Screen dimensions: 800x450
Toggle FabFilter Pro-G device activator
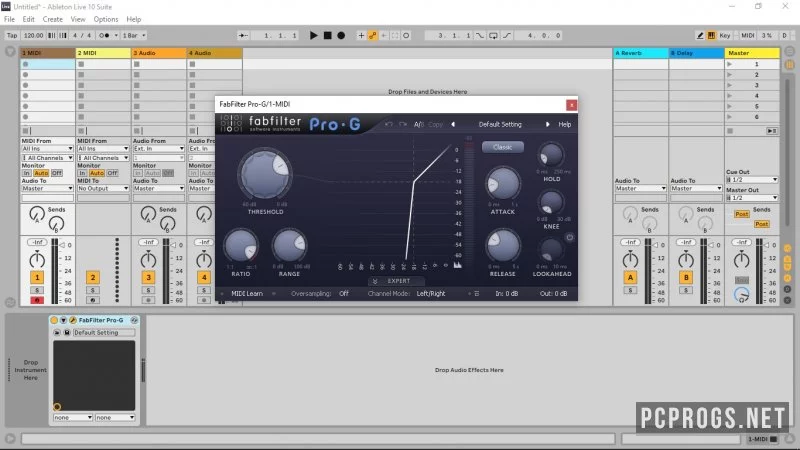click(x=54, y=320)
